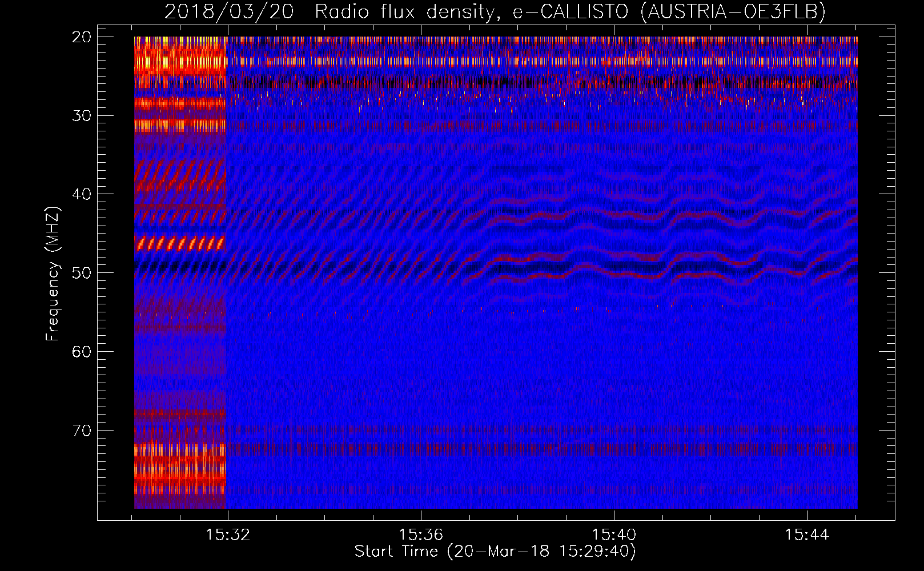The height and width of the screenshot is (571, 924).
Task: Select the station name (AUSTRIA-OE3FLB)
Action: [x=733, y=11]
